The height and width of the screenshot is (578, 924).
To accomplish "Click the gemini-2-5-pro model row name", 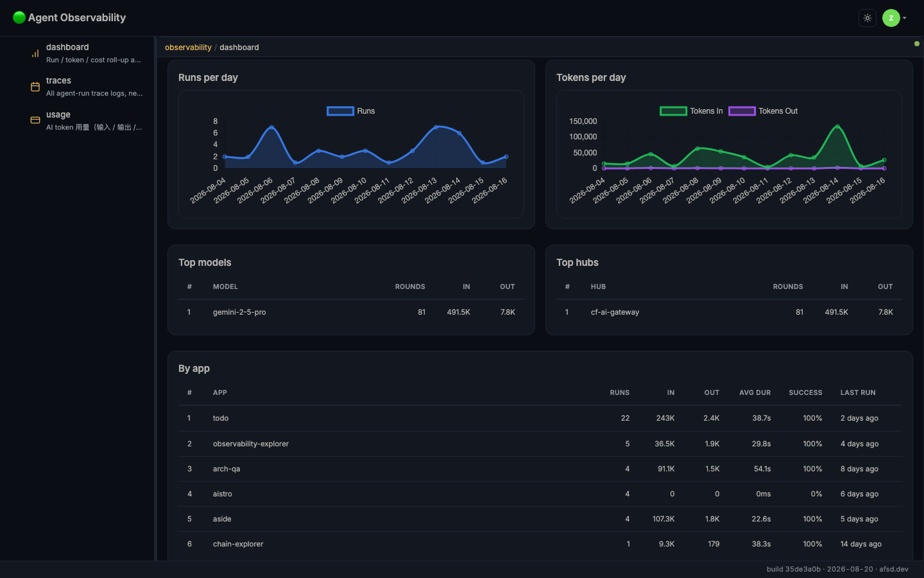I will (x=239, y=312).
